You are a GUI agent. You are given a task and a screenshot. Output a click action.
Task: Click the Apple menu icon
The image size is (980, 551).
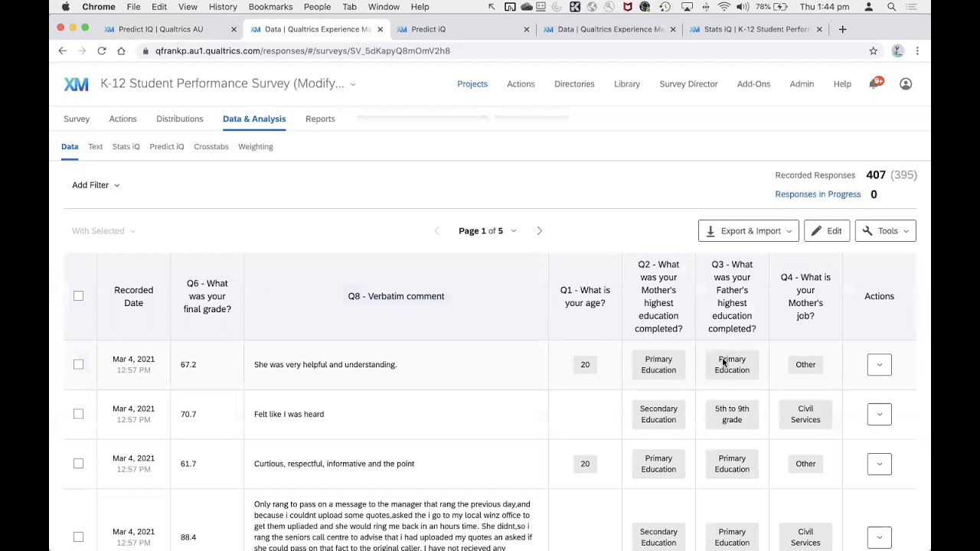coord(66,7)
